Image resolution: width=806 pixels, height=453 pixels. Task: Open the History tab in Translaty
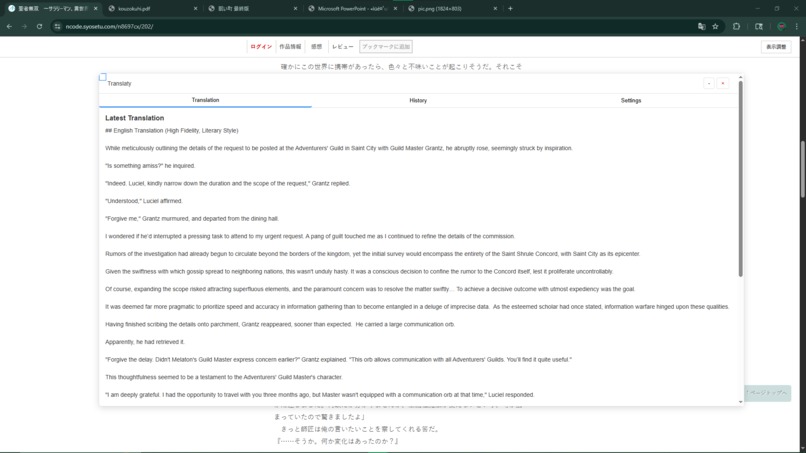click(418, 100)
